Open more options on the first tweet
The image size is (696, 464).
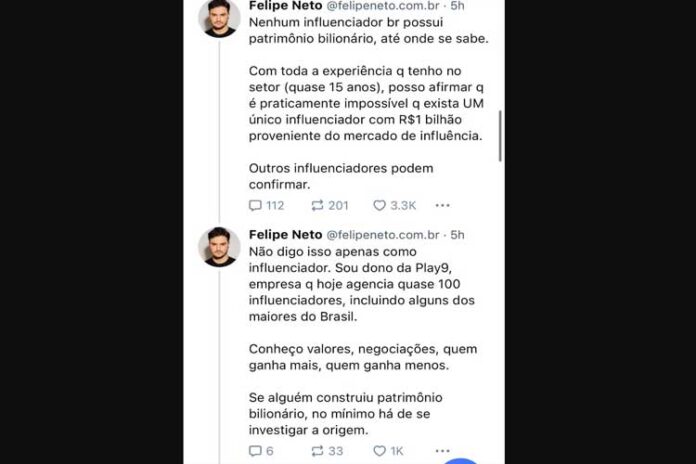pos(442,205)
